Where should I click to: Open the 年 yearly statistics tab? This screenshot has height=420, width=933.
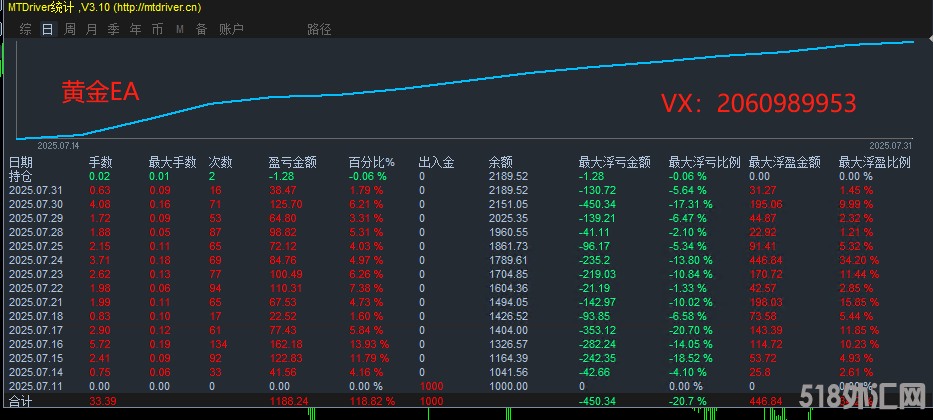pos(135,30)
